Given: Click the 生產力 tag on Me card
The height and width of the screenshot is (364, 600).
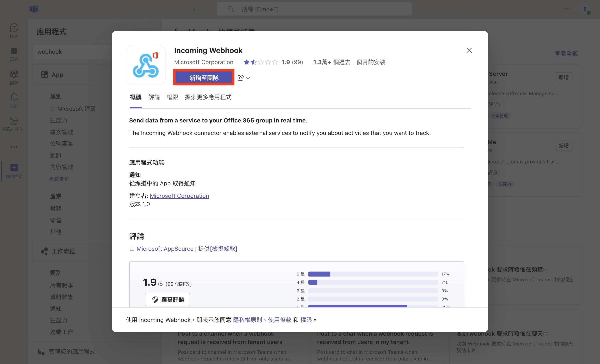Looking at the screenshot, I should click(505, 184).
